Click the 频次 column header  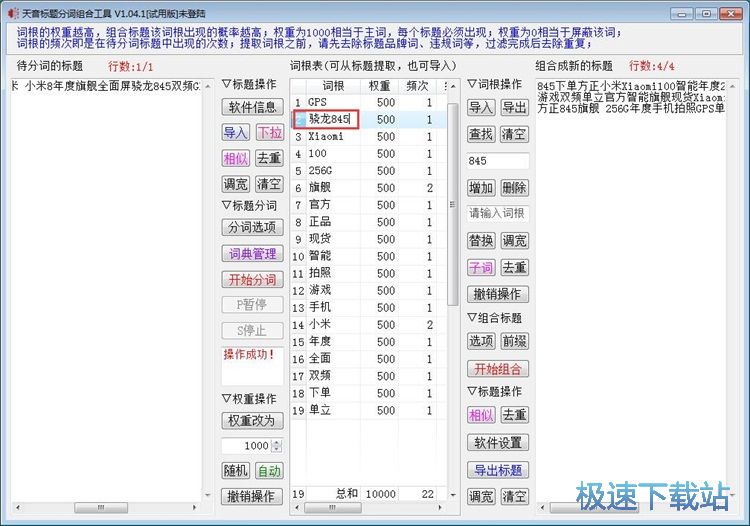(418, 86)
